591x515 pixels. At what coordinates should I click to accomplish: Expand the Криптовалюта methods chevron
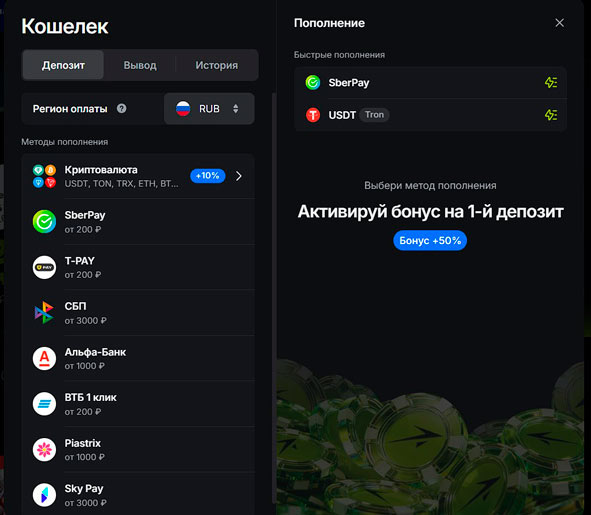tap(239, 176)
